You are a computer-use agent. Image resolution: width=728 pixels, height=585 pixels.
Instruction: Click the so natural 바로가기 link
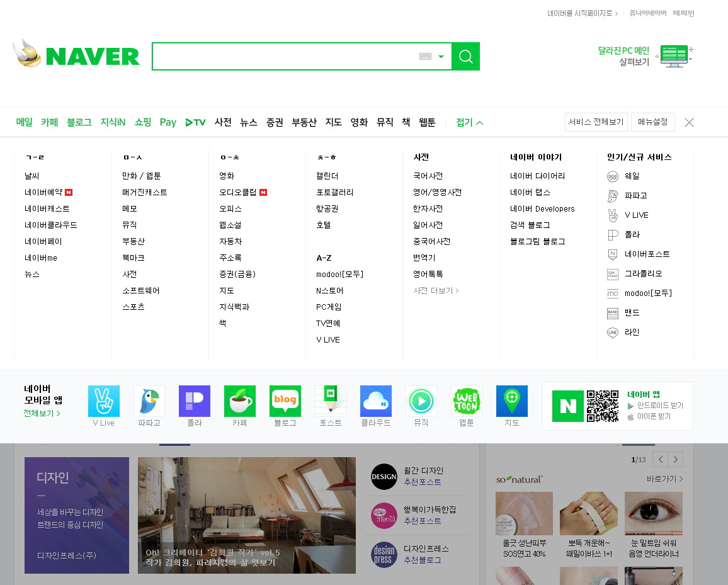tap(664, 479)
